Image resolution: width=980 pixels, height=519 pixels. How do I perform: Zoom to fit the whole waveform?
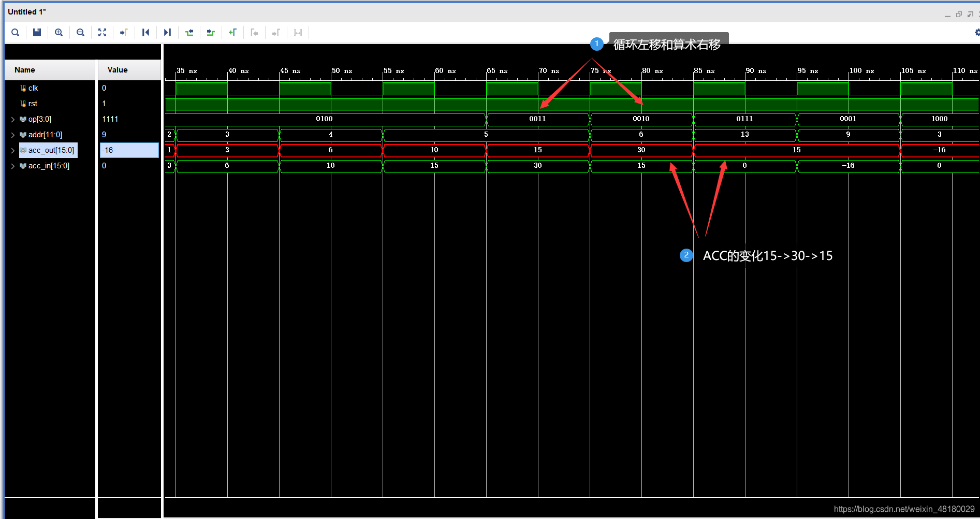click(102, 33)
